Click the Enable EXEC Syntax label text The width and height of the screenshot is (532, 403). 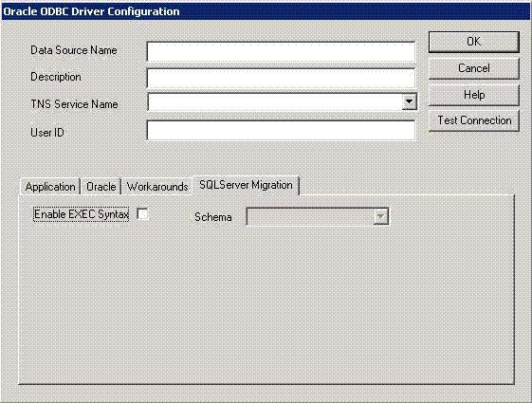(x=82, y=214)
